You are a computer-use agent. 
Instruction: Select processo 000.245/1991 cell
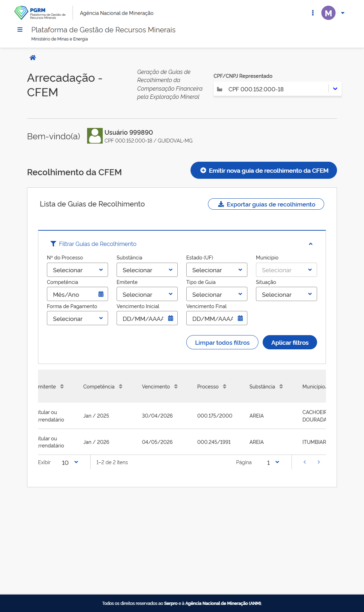[214, 442]
